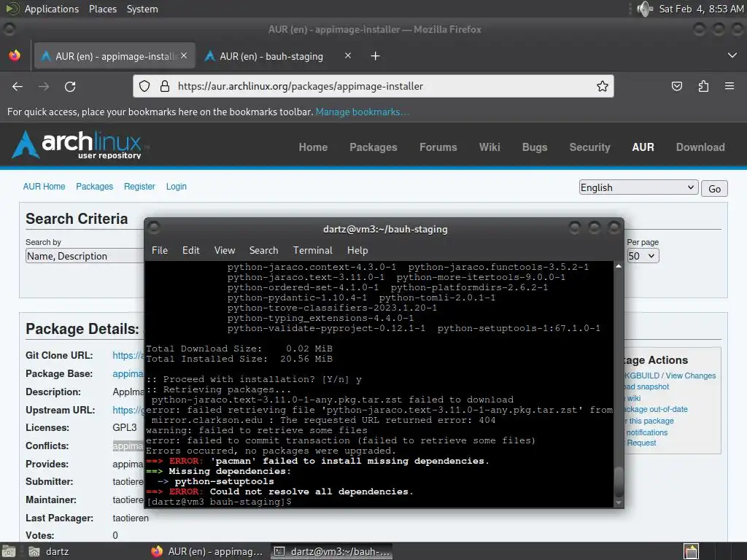Click the terminal scrollbar down arrow
The width and height of the screenshot is (747, 560).
(619, 502)
